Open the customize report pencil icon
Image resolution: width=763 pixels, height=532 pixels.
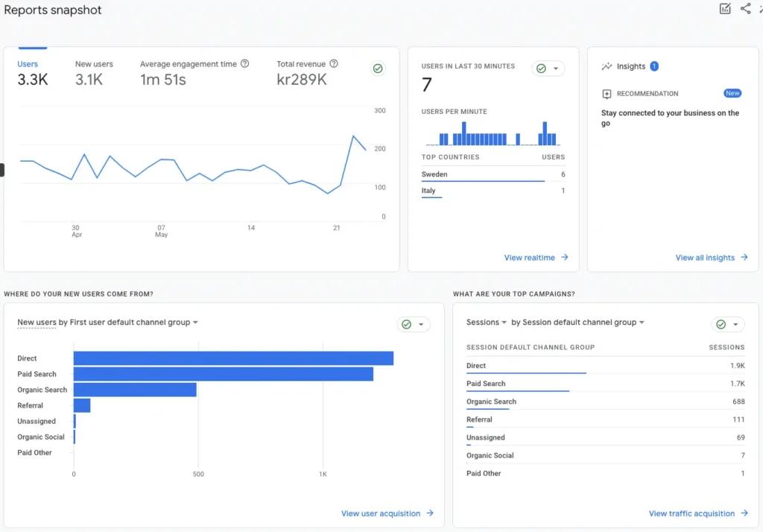pos(725,8)
